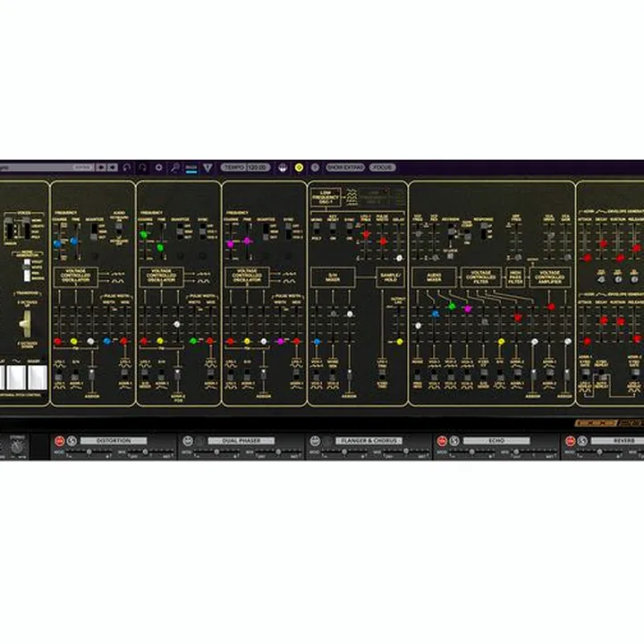The image size is (644, 644).
Task: Click VCO 1 blue coarse frequency slider knob
Action: (x=58, y=243)
